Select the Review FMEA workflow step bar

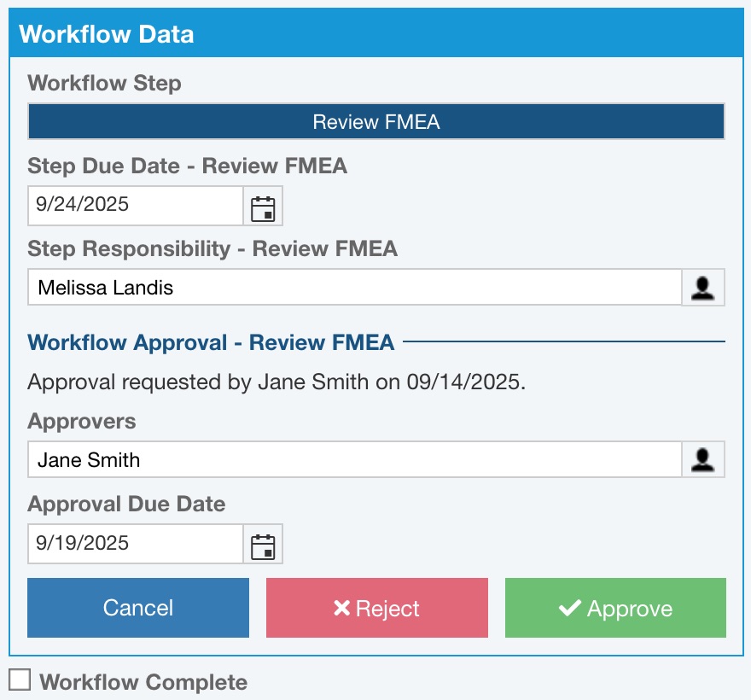click(x=375, y=122)
